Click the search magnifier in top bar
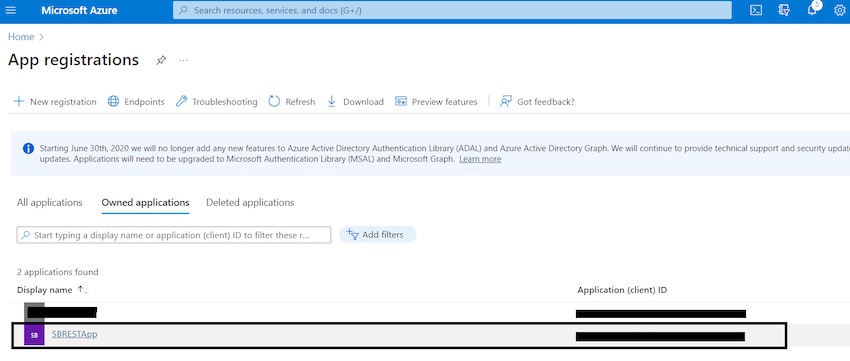The width and height of the screenshot is (850, 361). click(183, 10)
